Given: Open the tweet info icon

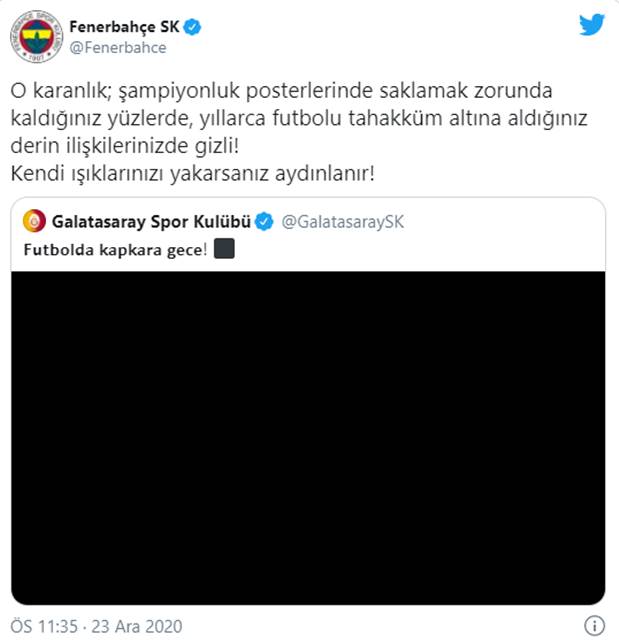Looking at the screenshot, I should pos(594,625).
